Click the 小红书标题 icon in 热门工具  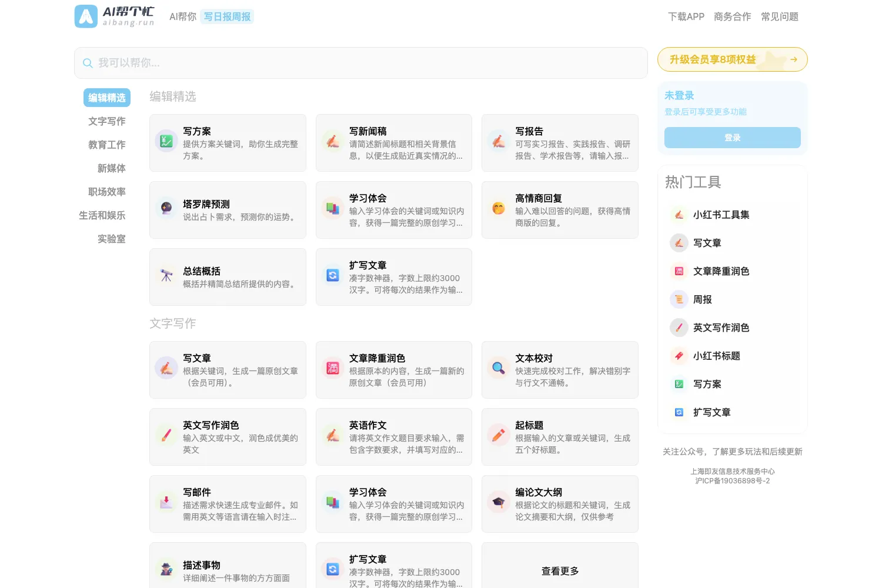point(679,356)
